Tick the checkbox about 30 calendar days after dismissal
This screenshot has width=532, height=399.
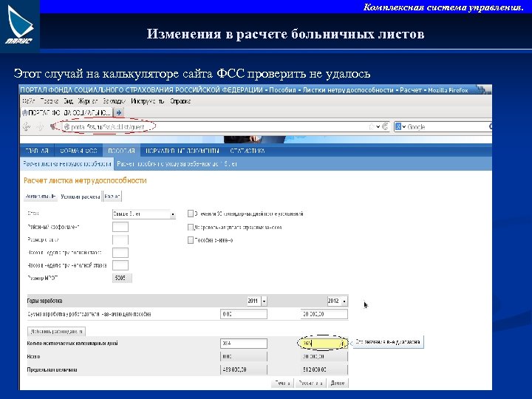[191, 214]
